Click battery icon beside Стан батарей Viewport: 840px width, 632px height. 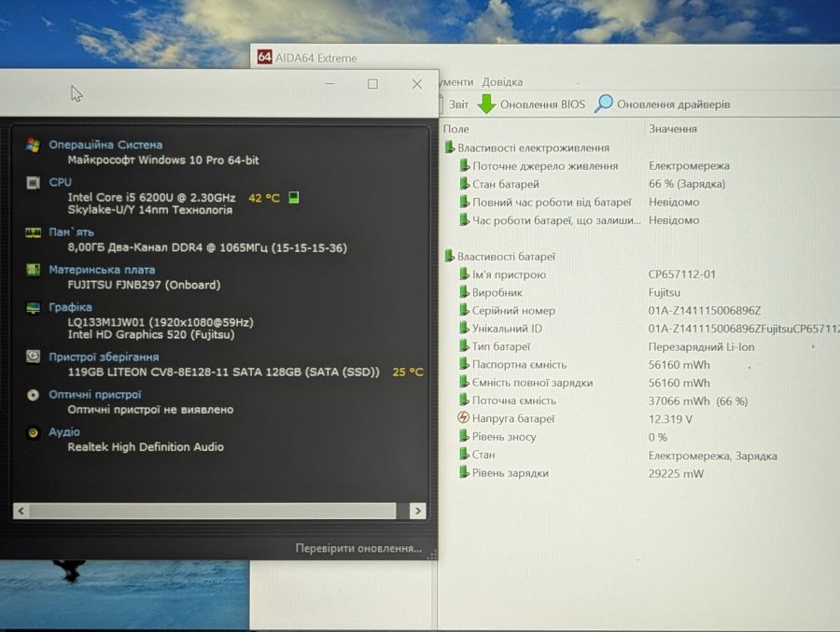click(464, 184)
